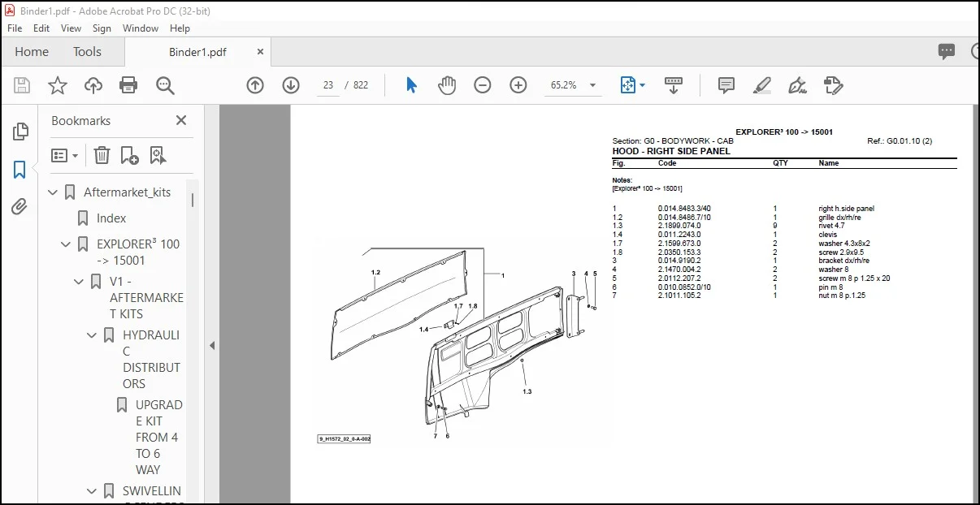Image resolution: width=980 pixels, height=505 pixels.
Task: Select the Binder1.pdf document tab
Action: tap(197, 52)
